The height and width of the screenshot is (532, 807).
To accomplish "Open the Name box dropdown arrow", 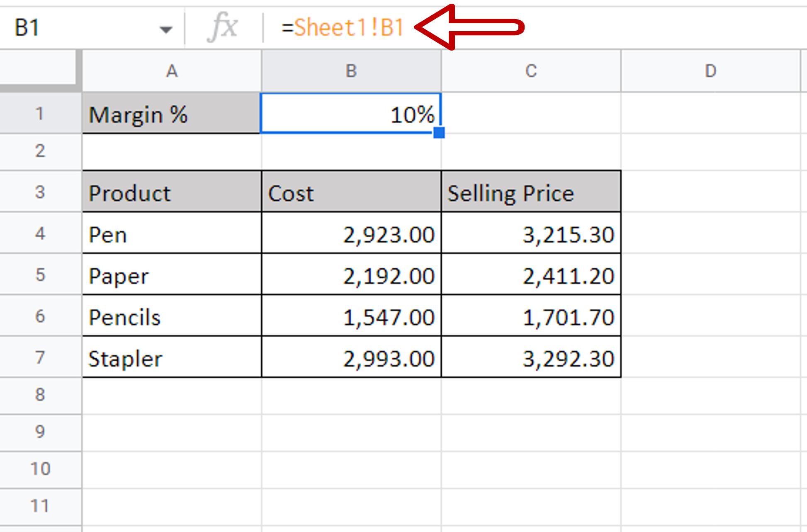I will [x=166, y=29].
